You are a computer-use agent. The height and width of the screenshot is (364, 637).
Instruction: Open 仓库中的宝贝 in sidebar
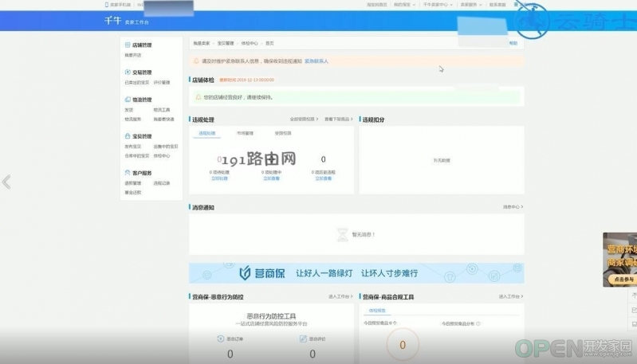pyautogui.click(x=137, y=156)
